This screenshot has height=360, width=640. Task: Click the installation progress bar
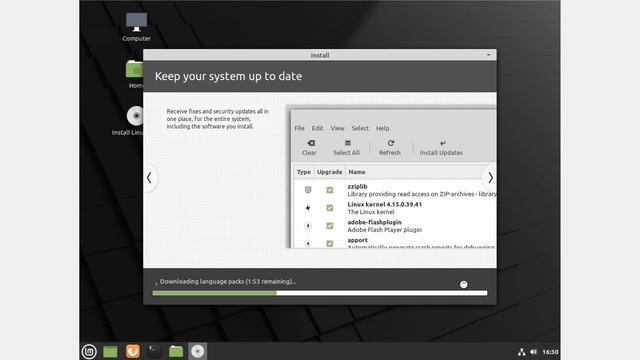(x=320, y=293)
